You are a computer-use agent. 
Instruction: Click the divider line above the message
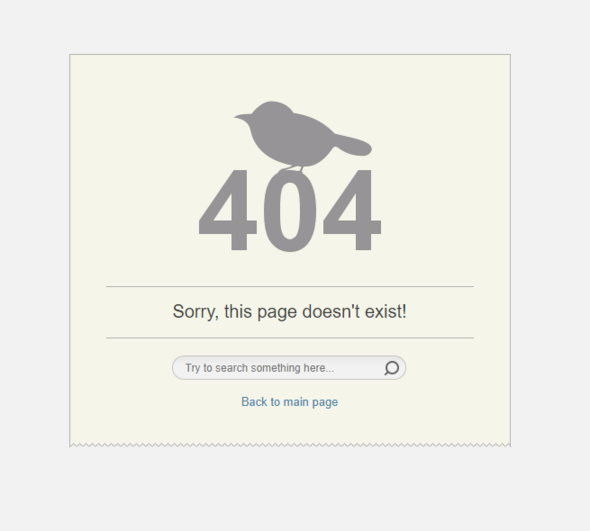coord(290,286)
